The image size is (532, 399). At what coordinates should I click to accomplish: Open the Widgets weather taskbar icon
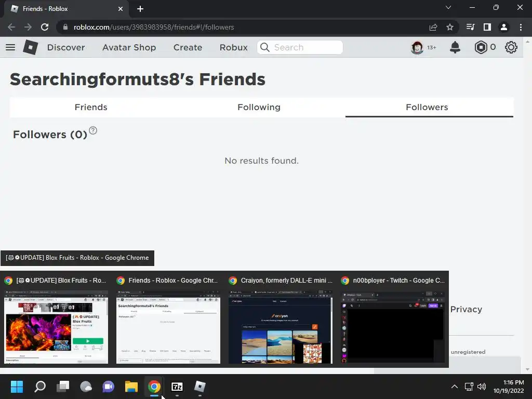86,387
